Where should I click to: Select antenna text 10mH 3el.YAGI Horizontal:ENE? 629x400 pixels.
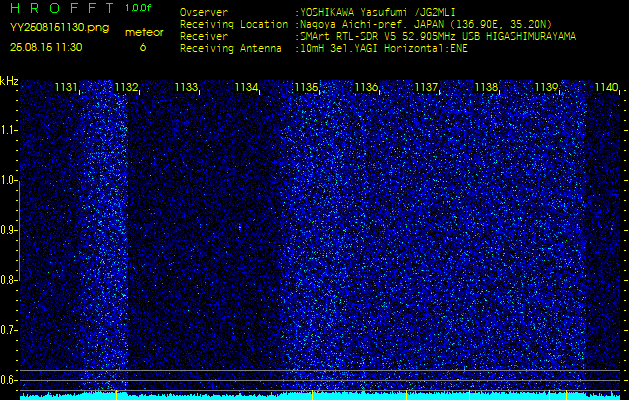click(383, 49)
